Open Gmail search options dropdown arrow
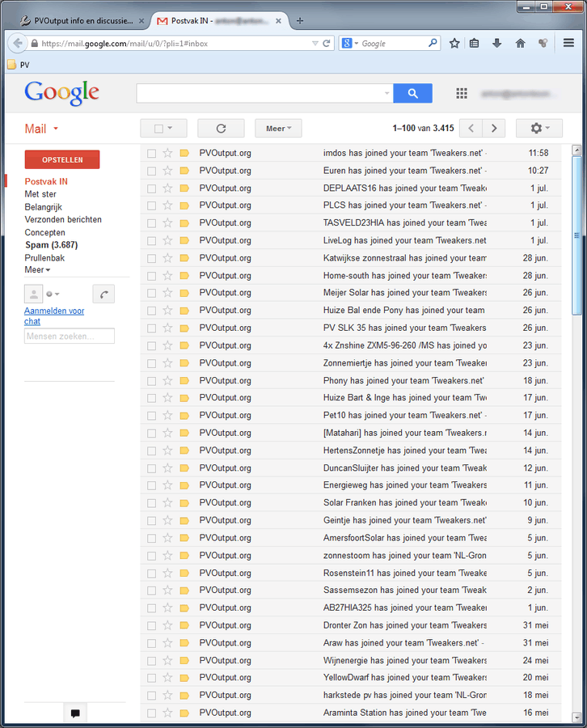Viewport: 587px width, 728px height. point(387,93)
